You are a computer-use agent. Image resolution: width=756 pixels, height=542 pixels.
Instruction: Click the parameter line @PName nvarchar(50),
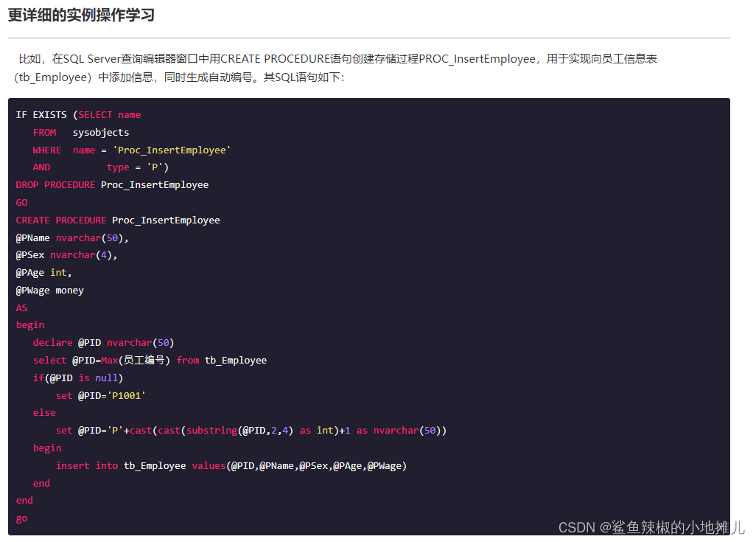(x=72, y=238)
